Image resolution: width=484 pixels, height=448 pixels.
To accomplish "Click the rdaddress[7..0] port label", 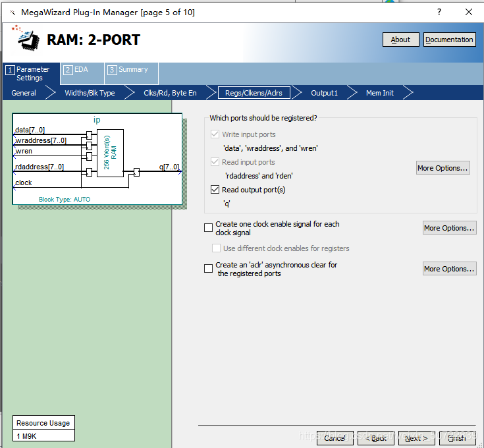I will 40,167.
